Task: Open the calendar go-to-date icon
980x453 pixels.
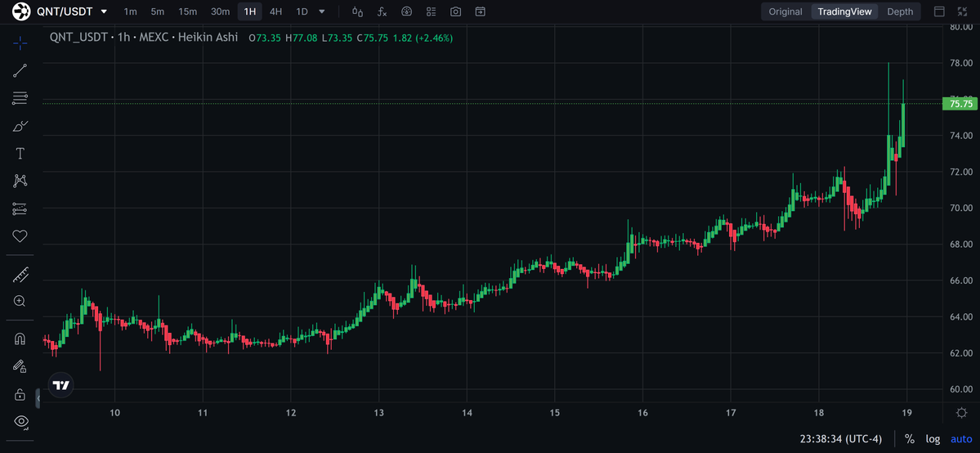Action: 481,12
